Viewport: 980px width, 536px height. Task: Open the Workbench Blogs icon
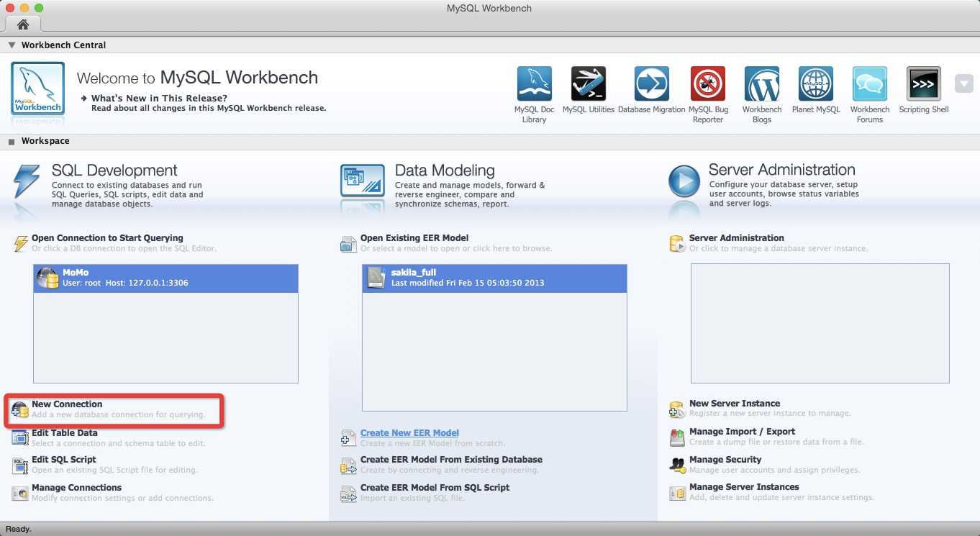[x=762, y=83]
